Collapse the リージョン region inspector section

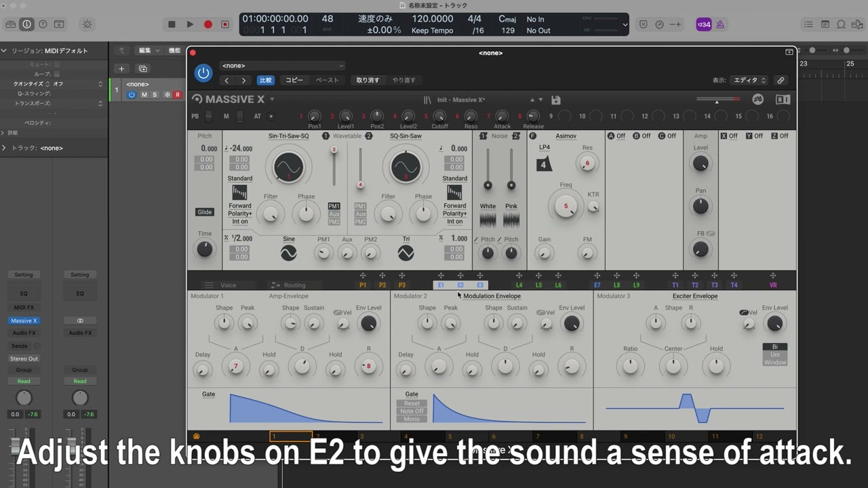pos(4,51)
